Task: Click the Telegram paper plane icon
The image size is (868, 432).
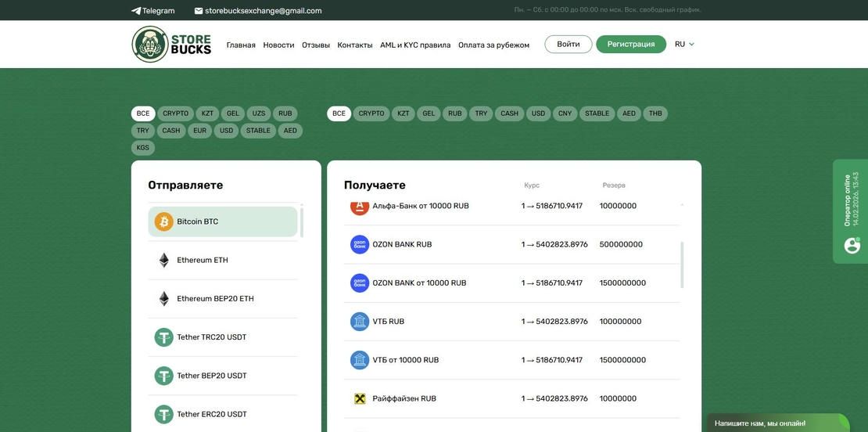Action: pyautogui.click(x=136, y=11)
